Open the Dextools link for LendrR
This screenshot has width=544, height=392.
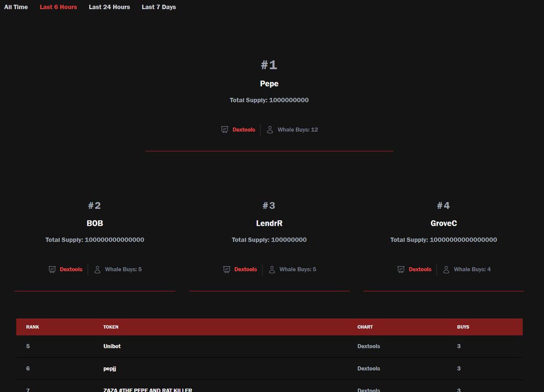[246, 269]
